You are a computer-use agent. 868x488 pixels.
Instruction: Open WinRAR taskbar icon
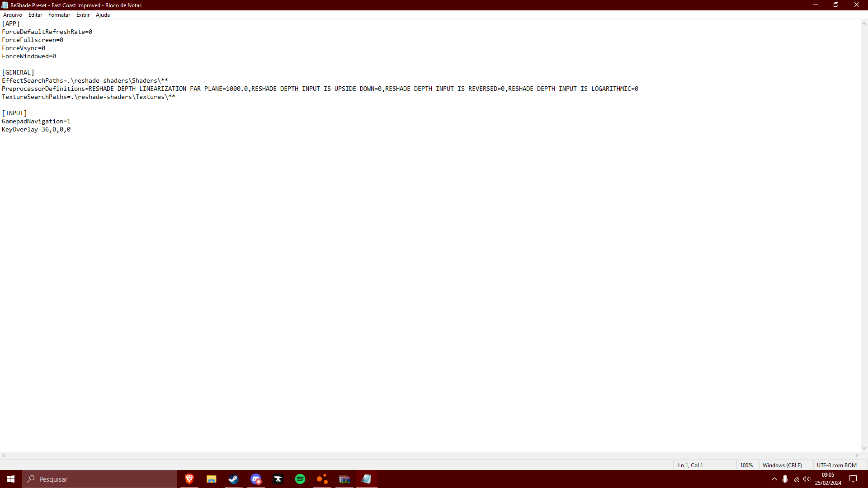click(344, 479)
